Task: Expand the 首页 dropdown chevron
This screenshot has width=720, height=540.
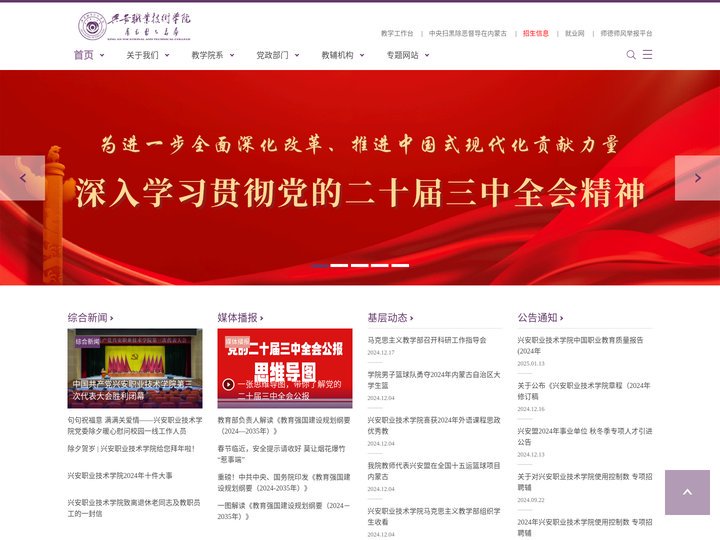Action: tap(102, 55)
